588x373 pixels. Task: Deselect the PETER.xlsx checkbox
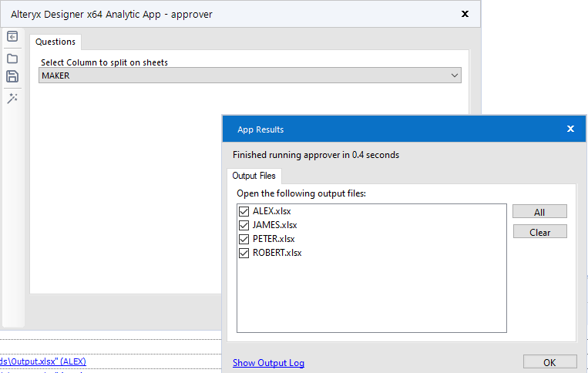244,239
